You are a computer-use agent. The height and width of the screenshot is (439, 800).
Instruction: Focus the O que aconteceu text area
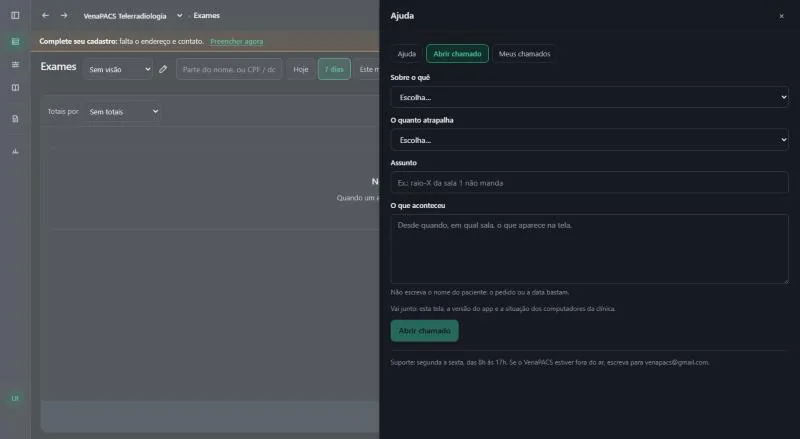pos(589,249)
